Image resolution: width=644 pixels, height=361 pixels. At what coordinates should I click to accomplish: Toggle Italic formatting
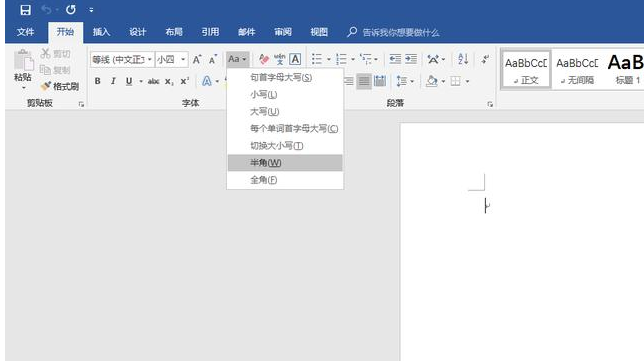(113, 81)
